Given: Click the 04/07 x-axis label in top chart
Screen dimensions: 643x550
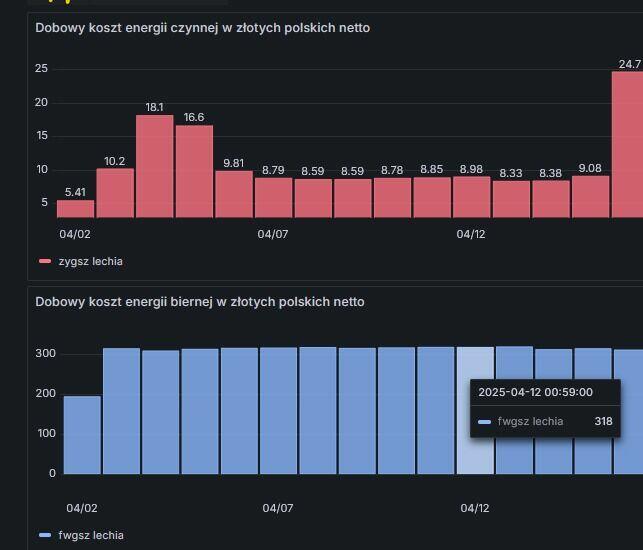Looking at the screenshot, I should [x=273, y=234].
